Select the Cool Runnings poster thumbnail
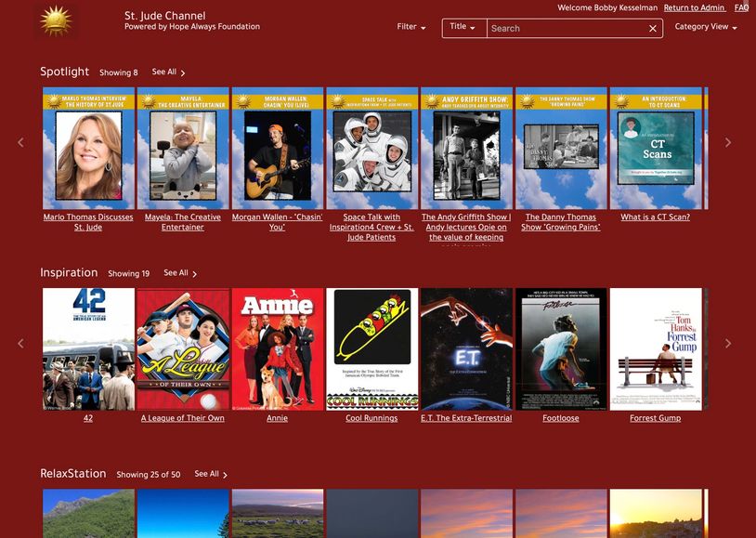 tap(372, 348)
